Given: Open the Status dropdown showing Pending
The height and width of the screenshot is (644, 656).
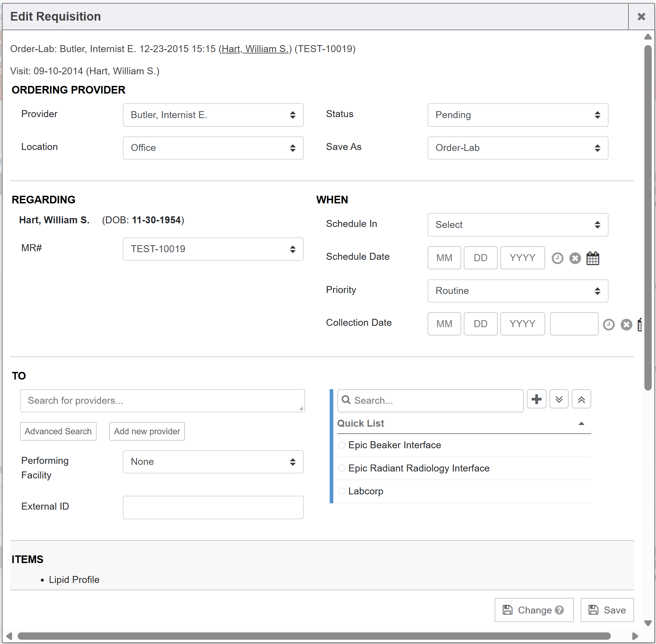Looking at the screenshot, I should click(518, 115).
